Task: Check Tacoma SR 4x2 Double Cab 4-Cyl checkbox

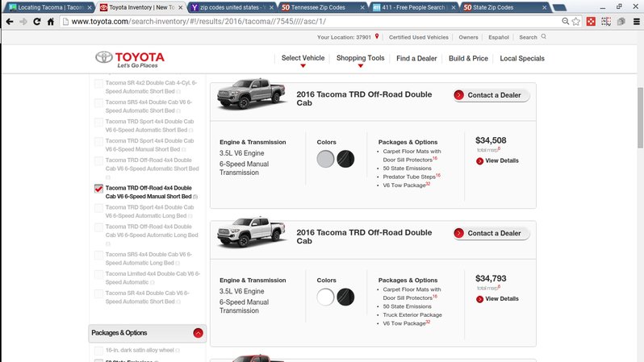Action: (98, 84)
